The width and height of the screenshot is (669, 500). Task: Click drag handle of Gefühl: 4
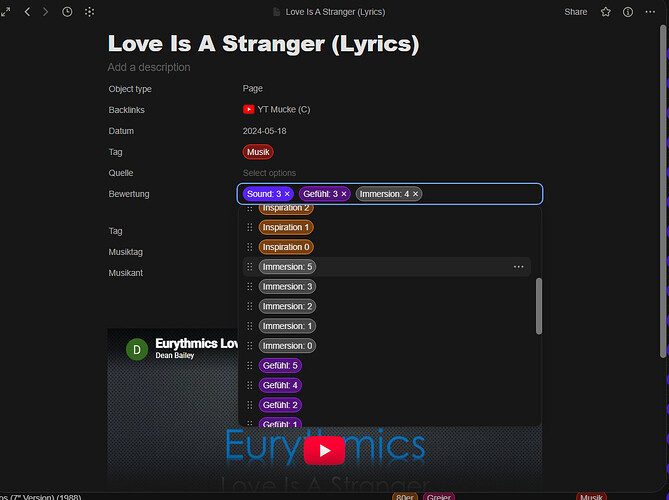click(250, 385)
